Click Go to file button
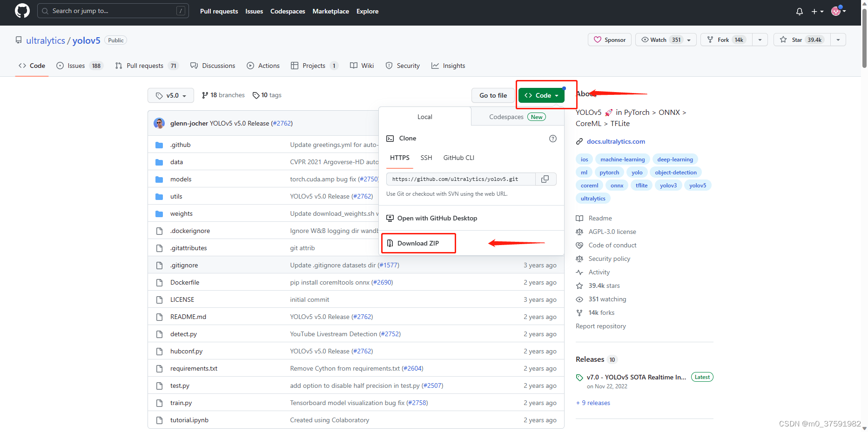This screenshot has height=432, width=868. [x=493, y=95]
